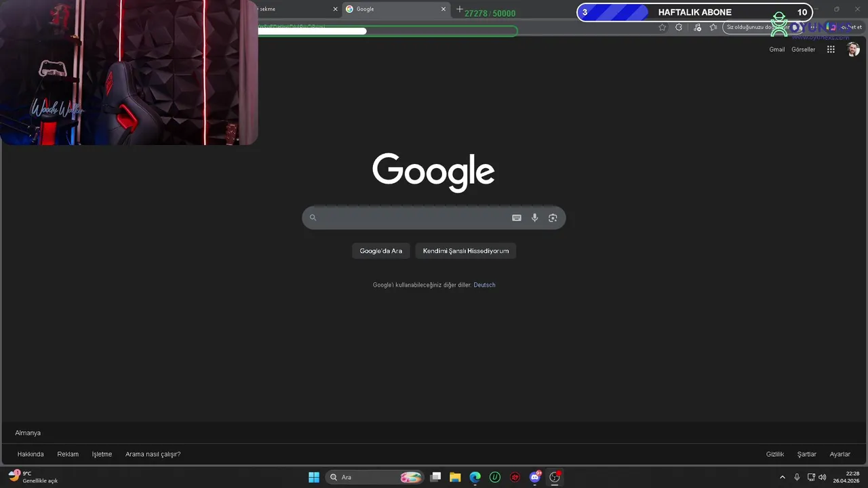The image size is (868, 488).
Task: Open 'Arama nasıl çalışır?' footer link
Action: pyautogui.click(x=153, y=454)
